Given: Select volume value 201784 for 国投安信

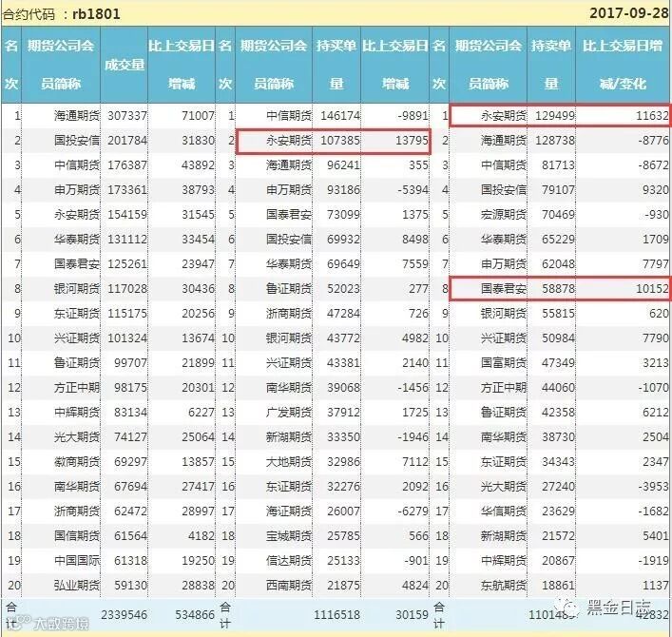Looking at the screenshot, I should coord(127,140).
